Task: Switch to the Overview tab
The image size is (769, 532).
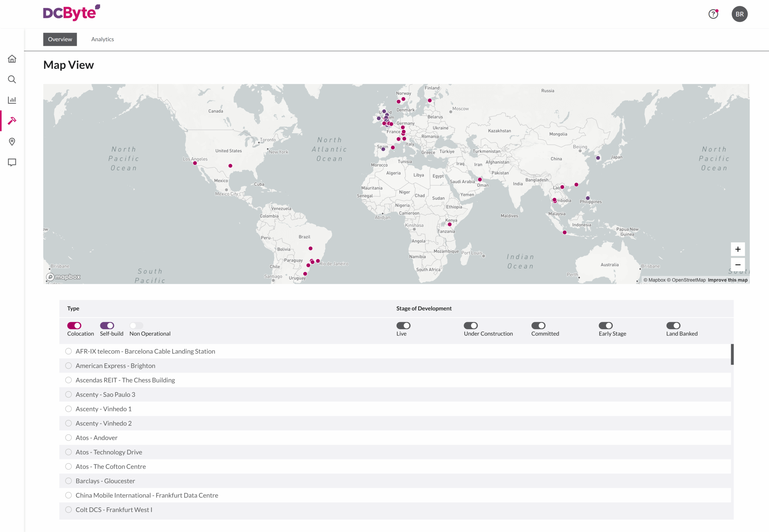Action: [60, 39]
